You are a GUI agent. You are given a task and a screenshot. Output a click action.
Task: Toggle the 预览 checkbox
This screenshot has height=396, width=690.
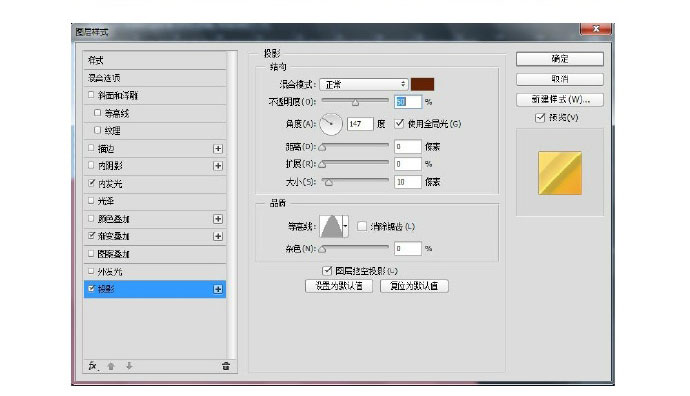[x=540, y=117]
